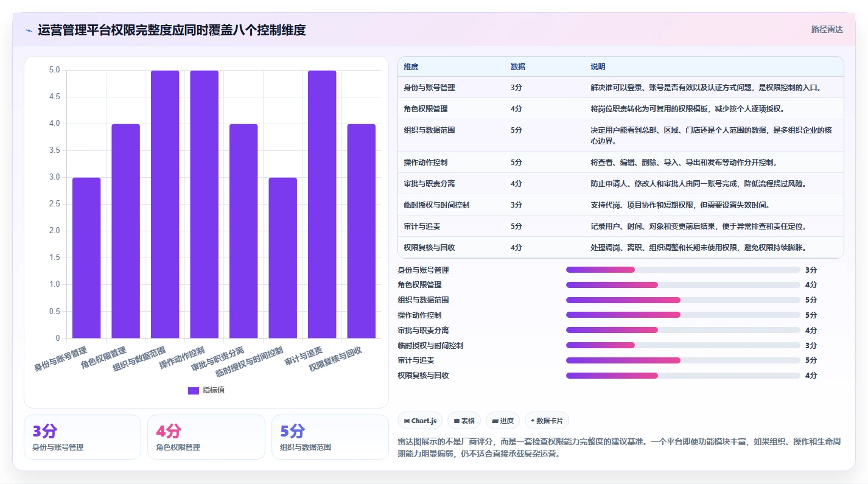Click the 说明 table column header
868x484 pixels.
coord(598,67)
